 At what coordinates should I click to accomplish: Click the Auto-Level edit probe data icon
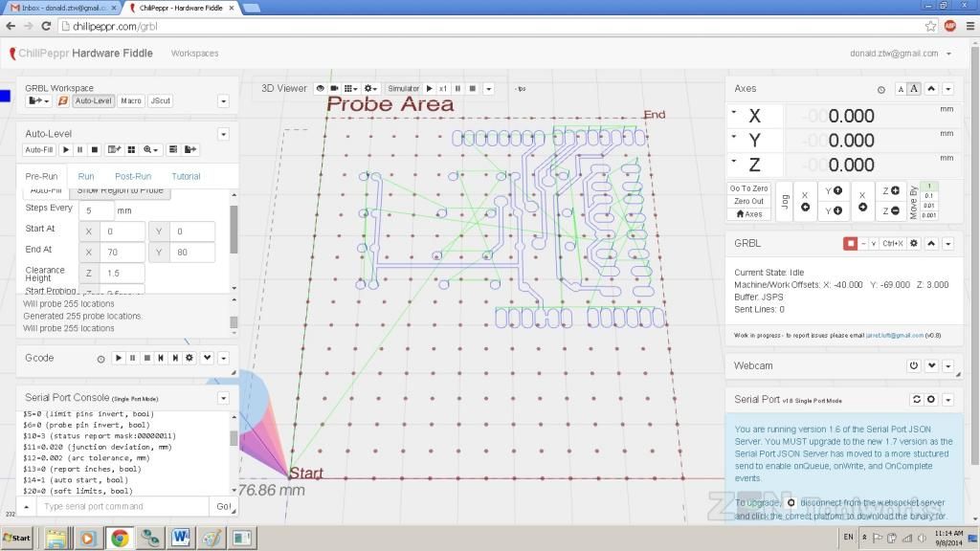click(x=114, y=149)
